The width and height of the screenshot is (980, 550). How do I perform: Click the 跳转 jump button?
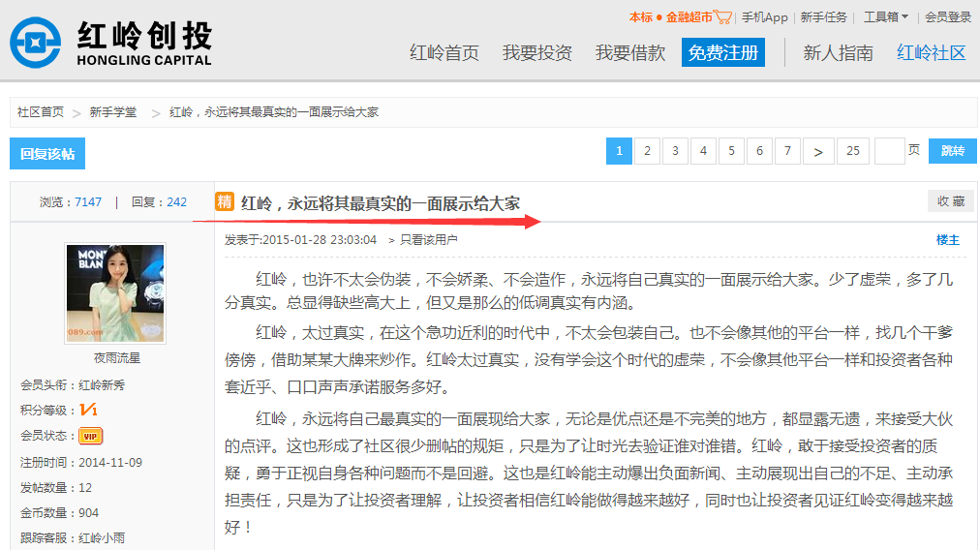pyautogui.click(x=953, y=151)
